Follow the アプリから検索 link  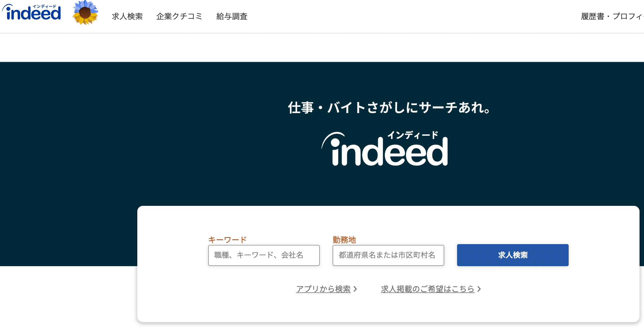pos(323,289)
